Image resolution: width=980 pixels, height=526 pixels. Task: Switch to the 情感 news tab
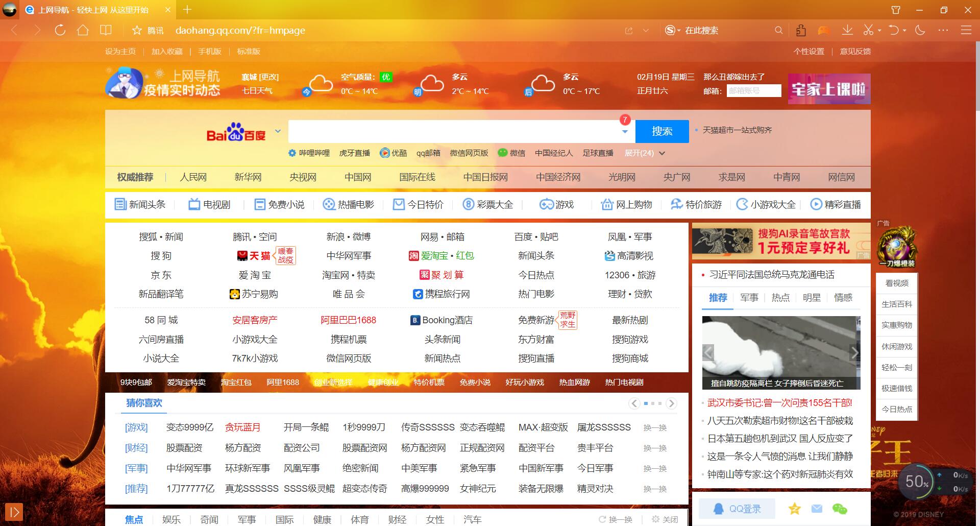843,298
